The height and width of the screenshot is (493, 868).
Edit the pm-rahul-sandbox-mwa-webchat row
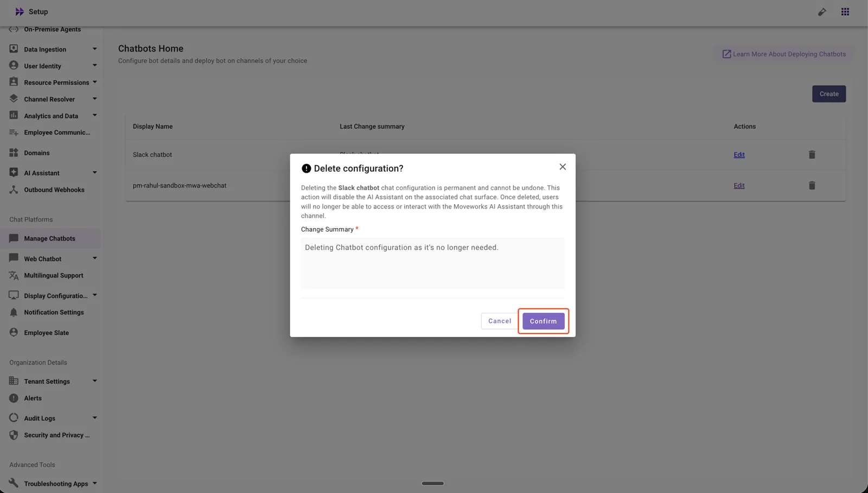pos(739,186)
